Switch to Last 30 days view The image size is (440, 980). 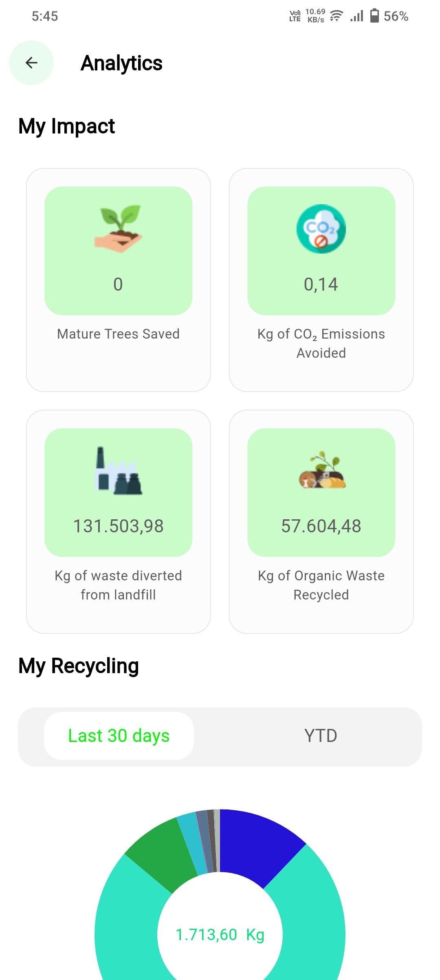119,736
